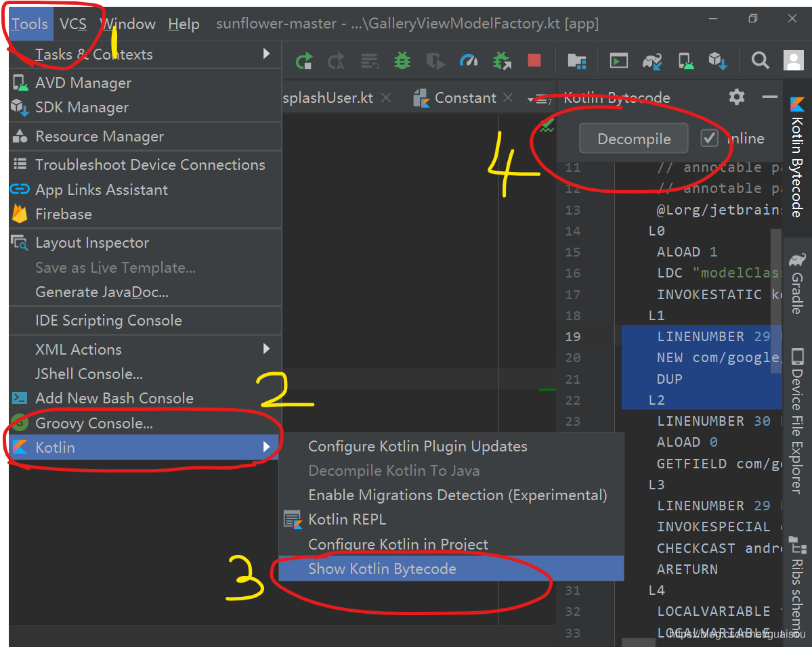Choose Enable Migrations Detection (Experimental)

451,495
